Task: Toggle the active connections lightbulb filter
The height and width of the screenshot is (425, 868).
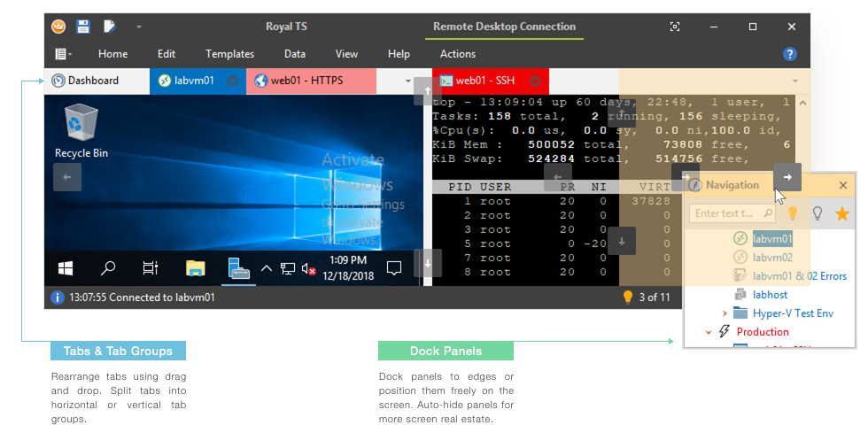Action: click(x=793, y=213)
